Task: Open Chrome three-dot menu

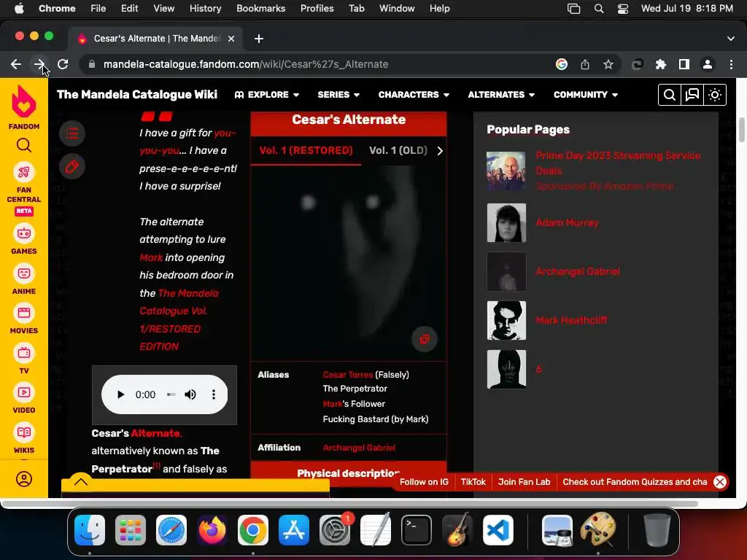Action: pyautogui.click(x=731, y=64)
